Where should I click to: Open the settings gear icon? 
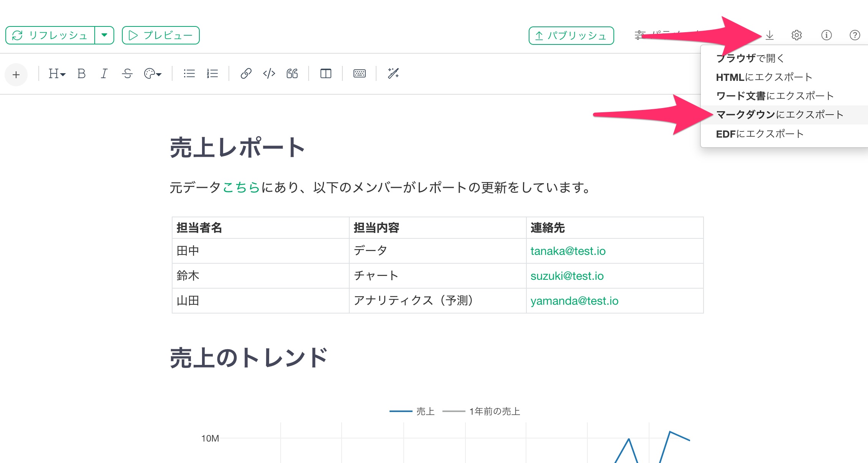796,35
